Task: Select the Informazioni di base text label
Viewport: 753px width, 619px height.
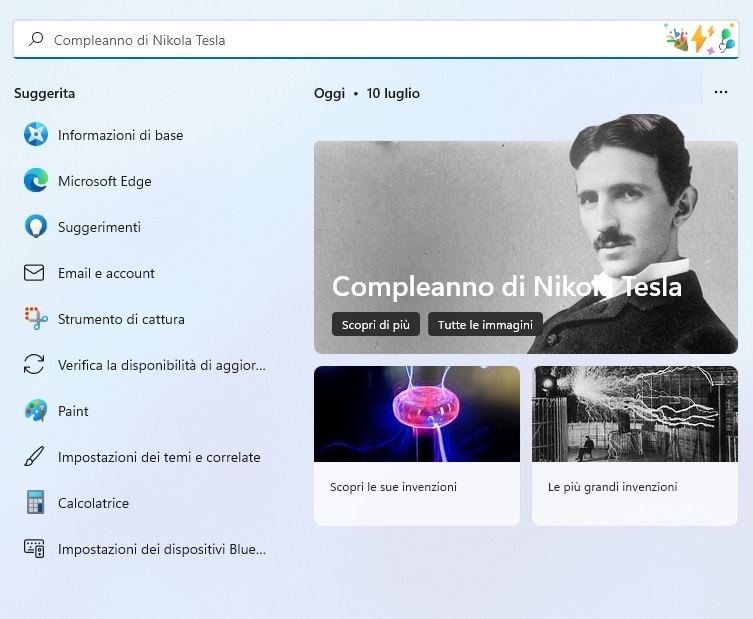Action: 121,135
